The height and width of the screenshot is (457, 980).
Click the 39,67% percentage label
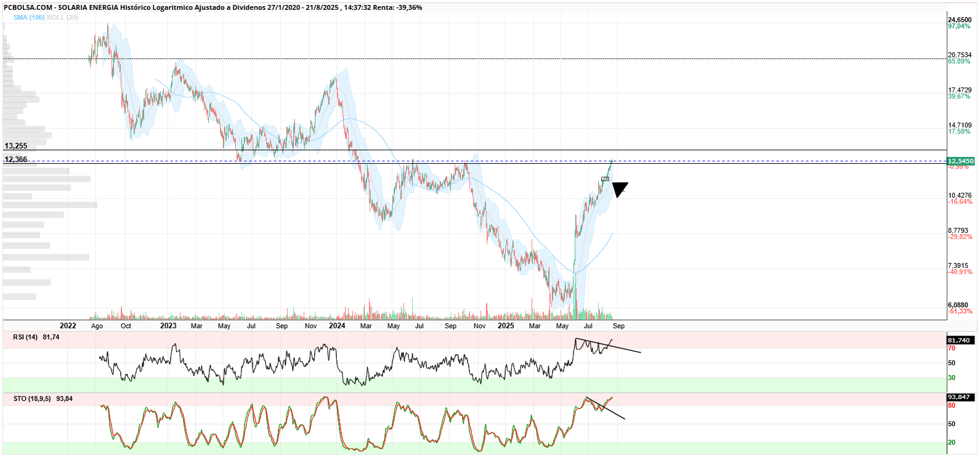click(x=959, y=97)
